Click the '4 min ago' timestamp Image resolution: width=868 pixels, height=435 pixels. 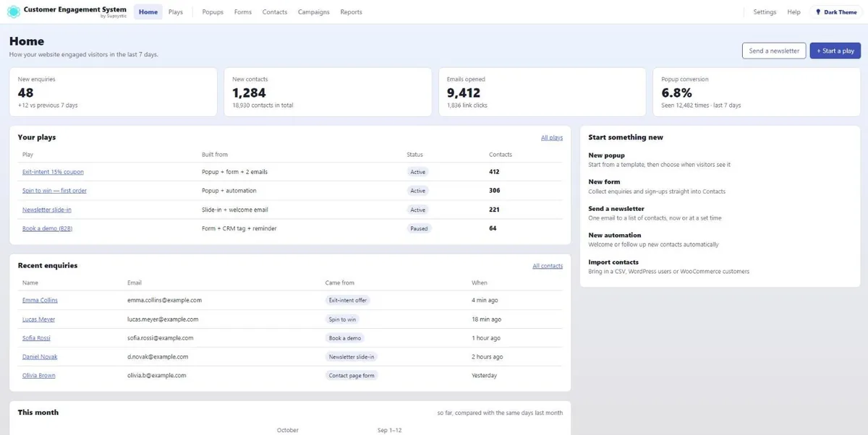pyautogui.click(x=485, y=300)
